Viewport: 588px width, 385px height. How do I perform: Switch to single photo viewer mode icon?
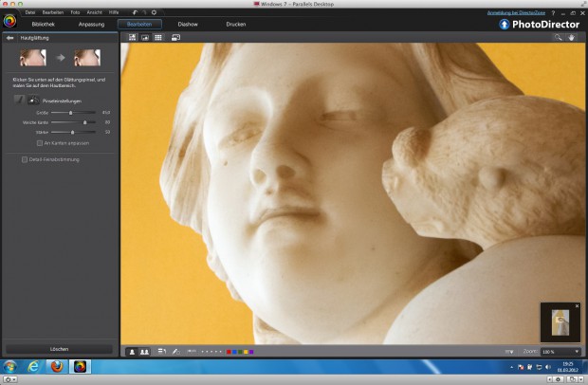click(x=145, y=38)
